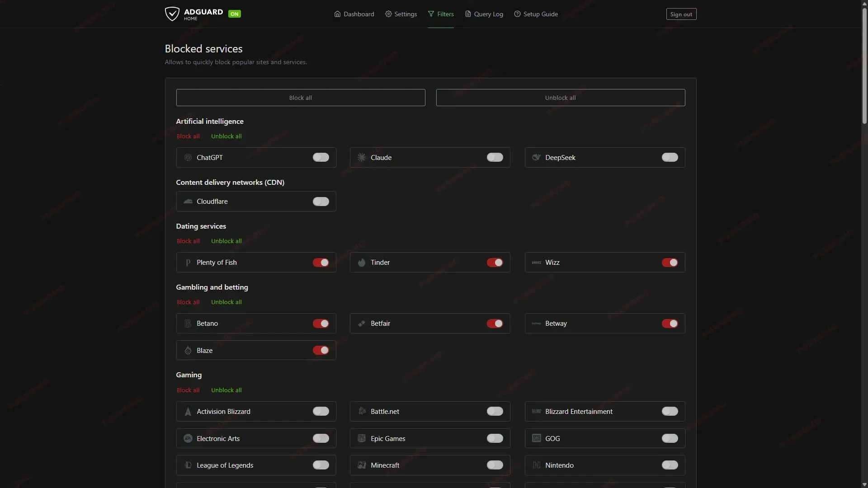Click the wide Block all button
868x488 pixels.
[301, 98]
